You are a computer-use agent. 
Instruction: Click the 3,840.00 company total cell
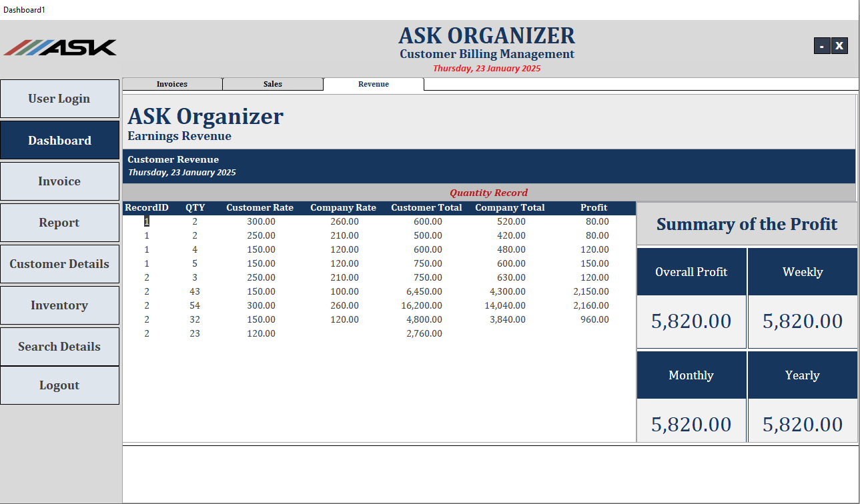pos(508,319)
